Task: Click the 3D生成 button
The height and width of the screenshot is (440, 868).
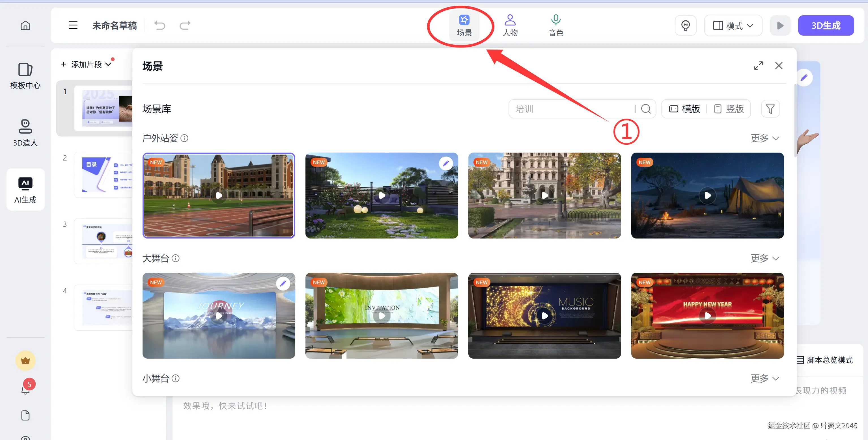Action: click(826, 26)
